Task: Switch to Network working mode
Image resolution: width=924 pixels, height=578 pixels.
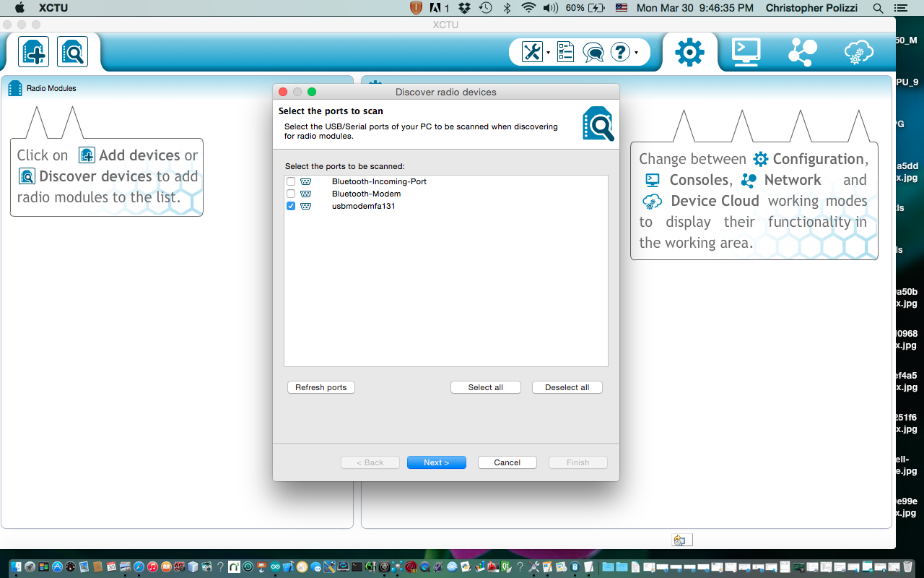Action: pos(802,52)
